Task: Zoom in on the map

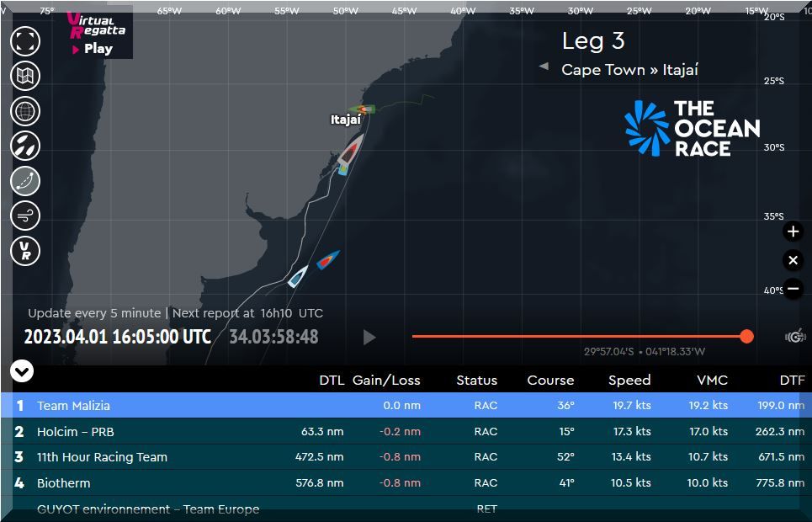Action: [793, 232]
